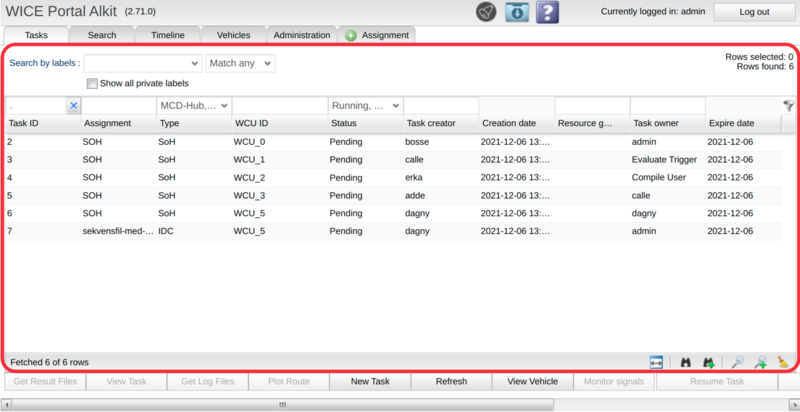Viewport: 800px width, 412px height.
Task: Expand the Running status filter dropdown
Action: click(366, 106)
